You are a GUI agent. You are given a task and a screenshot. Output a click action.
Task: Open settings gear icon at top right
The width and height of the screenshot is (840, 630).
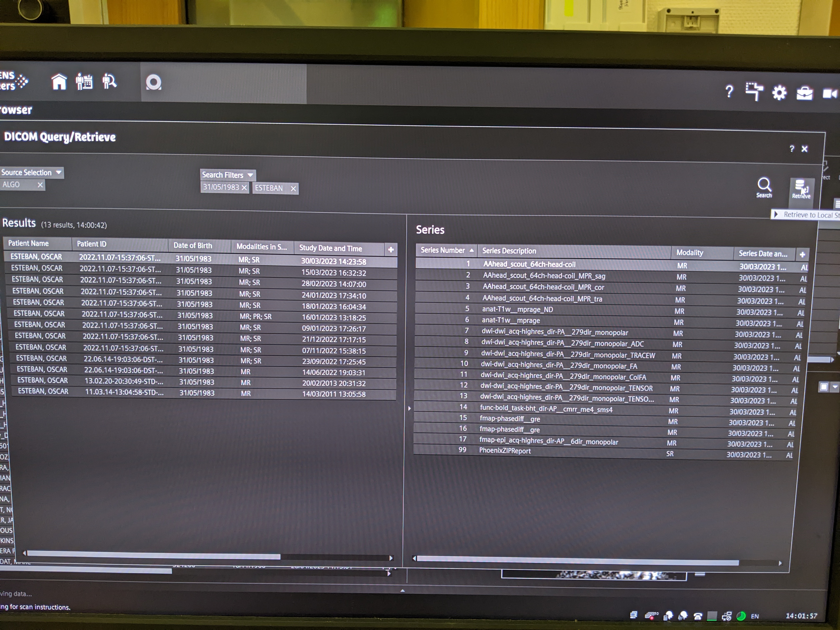click(779, 93)
